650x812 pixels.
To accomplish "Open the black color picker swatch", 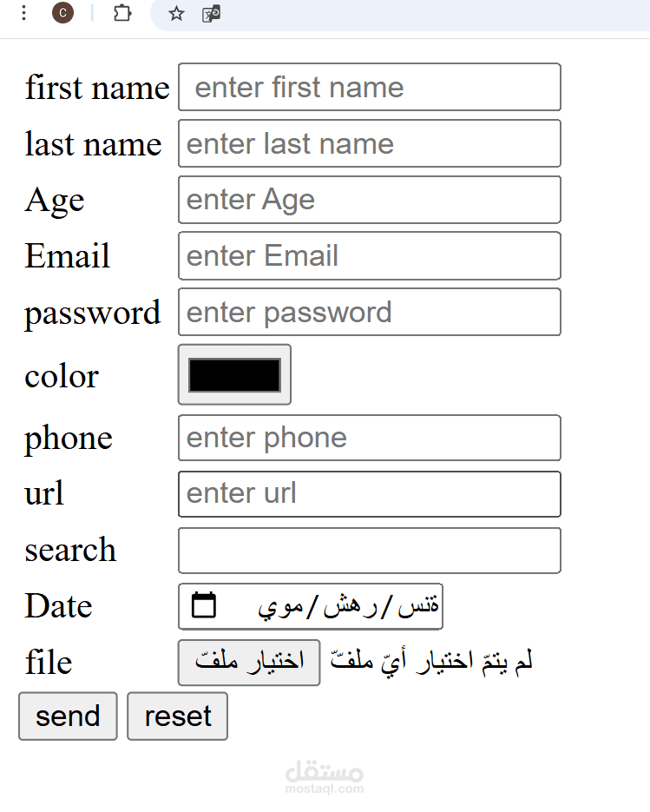I will pyautogui.click(x=234, y=374).
